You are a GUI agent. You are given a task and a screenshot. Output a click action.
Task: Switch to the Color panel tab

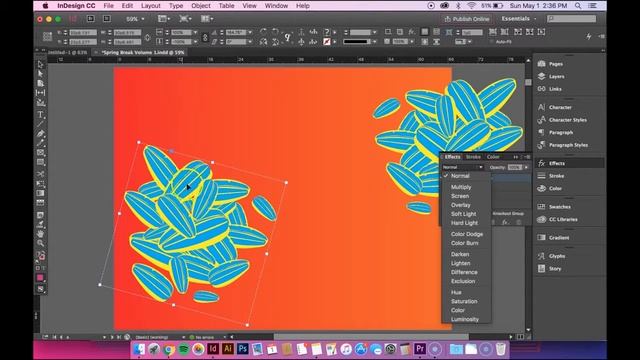pos(493,157)
